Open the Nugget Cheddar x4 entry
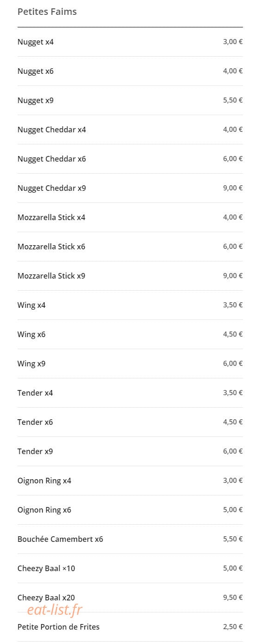The width and height of the screenshot is (268, 644). click(130, 130)
